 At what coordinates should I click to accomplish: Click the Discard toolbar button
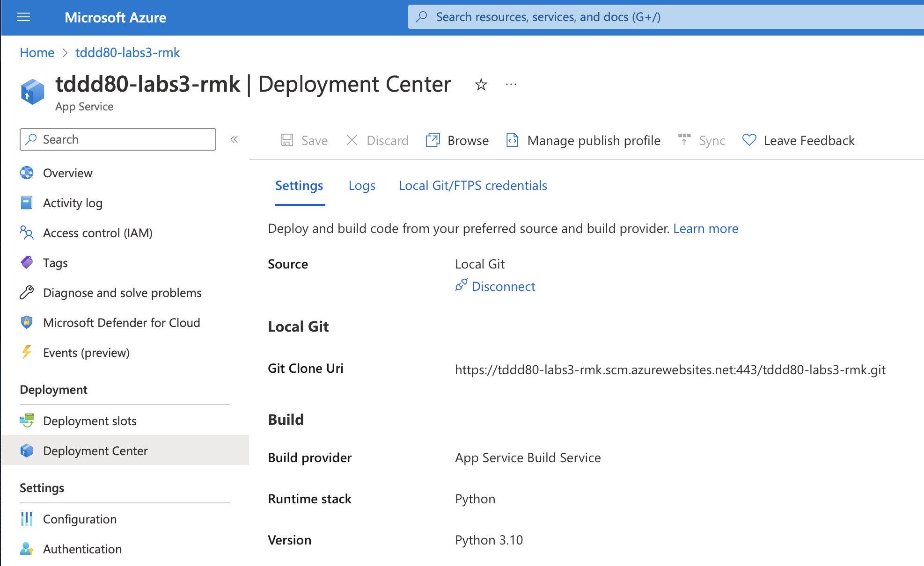[377, 140]
